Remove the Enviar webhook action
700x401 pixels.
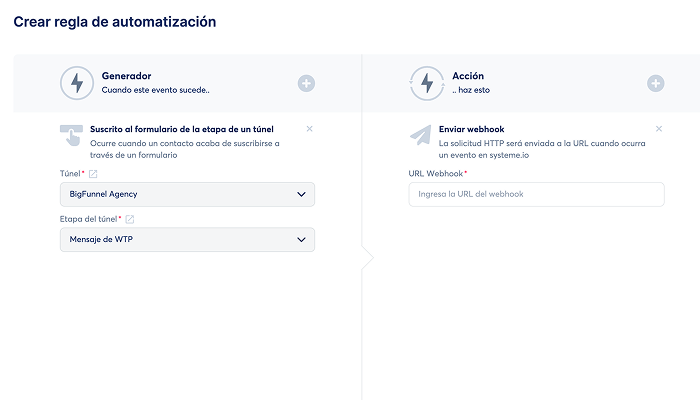coord(658,128)
